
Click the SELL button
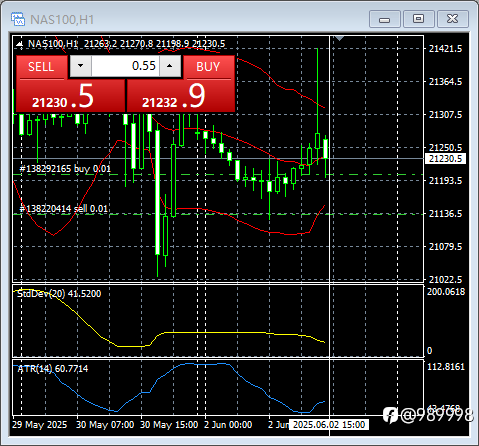tap(41, 67)
